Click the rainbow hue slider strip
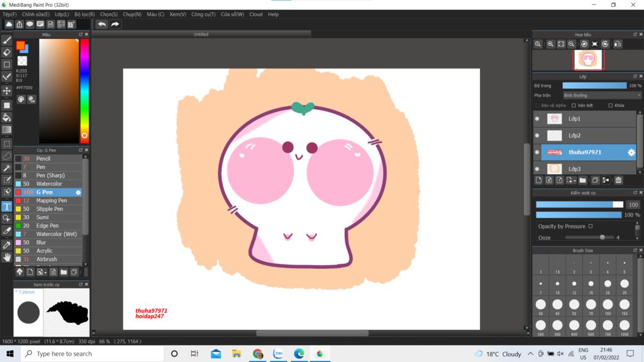This screenshot has width=644, height=362. click(x=84, y=90)
